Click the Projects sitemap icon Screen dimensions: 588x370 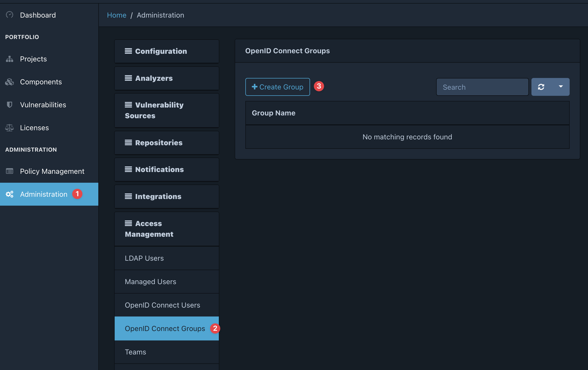(9, 59)
